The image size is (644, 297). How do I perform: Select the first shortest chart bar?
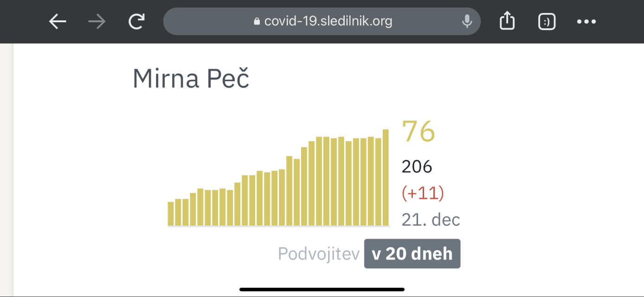tap(171, 214)
